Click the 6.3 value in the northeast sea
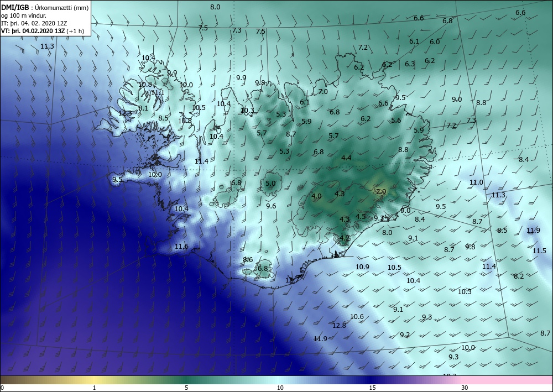 (410, 64)
